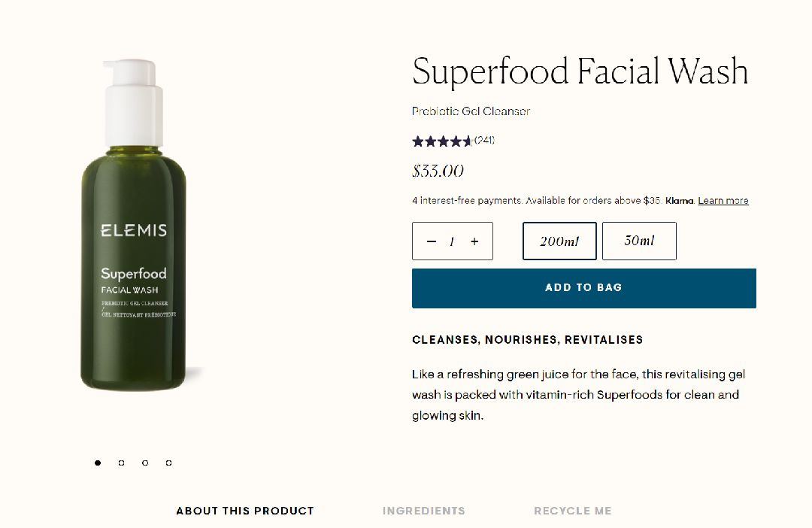Screen dimensions: 812x528
Task: Click the quantity value field
Action: coord(452,241)
